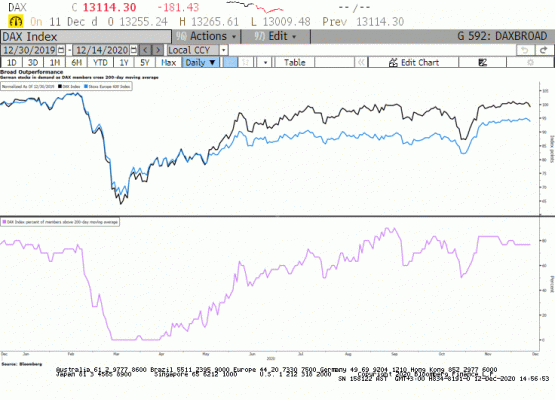Click the Edit Chart button
Viewport: 555px width, 400px height.
click(413, 62)
